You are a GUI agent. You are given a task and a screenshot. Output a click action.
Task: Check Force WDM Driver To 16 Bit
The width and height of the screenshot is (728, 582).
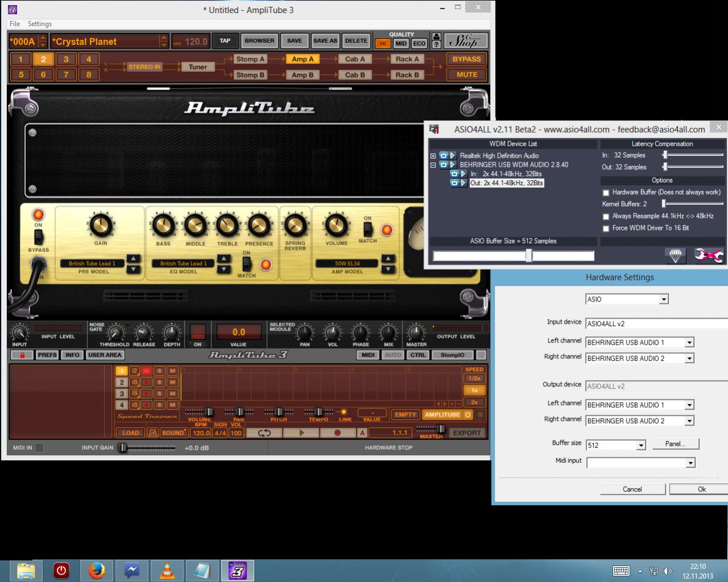[606, 229]
